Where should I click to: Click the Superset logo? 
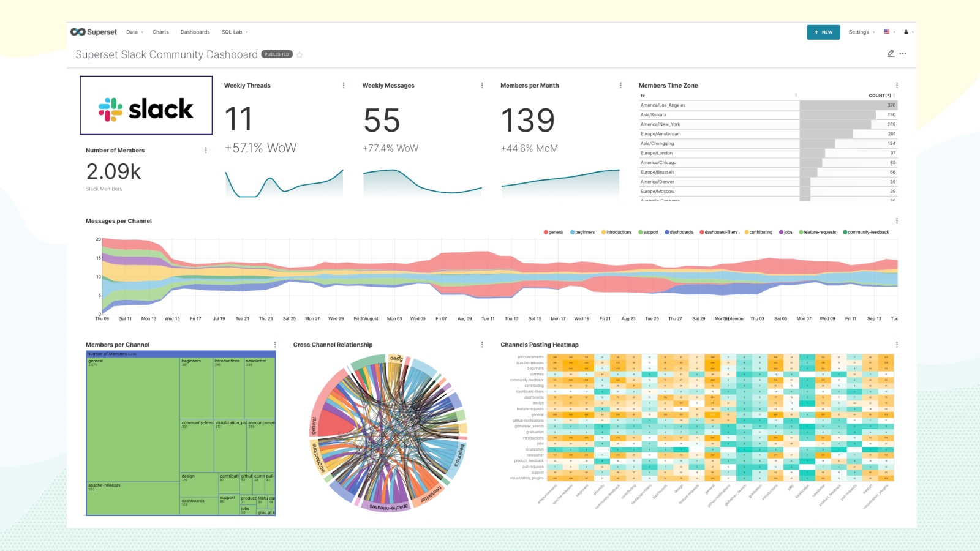tap(94, 32)
